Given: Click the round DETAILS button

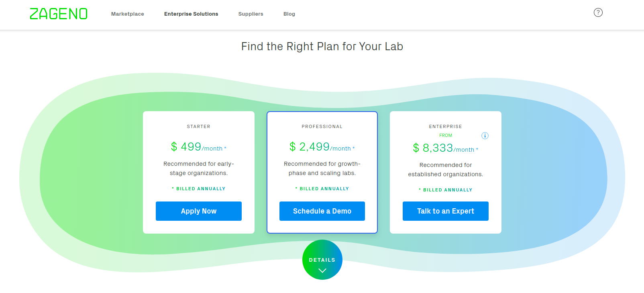Looking at the screenshot, I should point(322,260).
